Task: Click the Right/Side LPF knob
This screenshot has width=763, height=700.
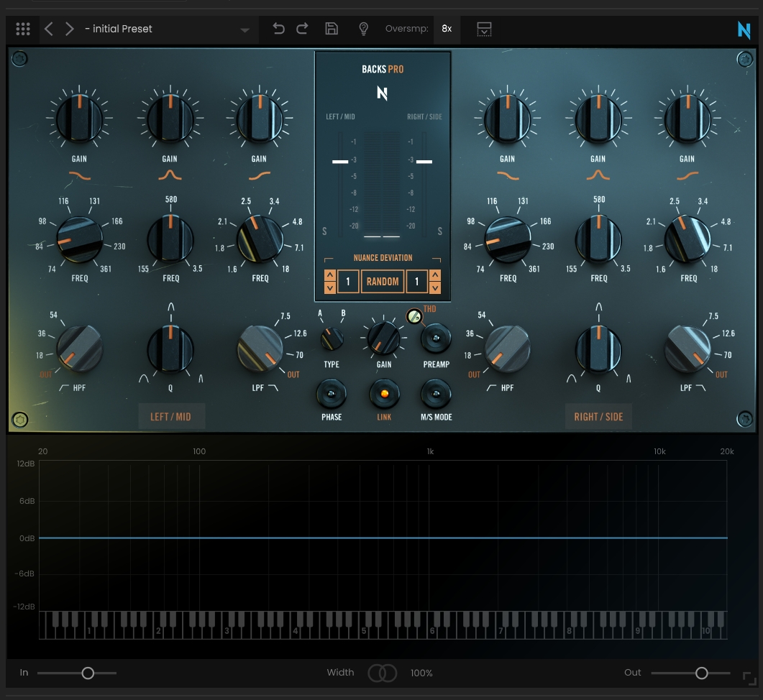Action: click(687, 349)
